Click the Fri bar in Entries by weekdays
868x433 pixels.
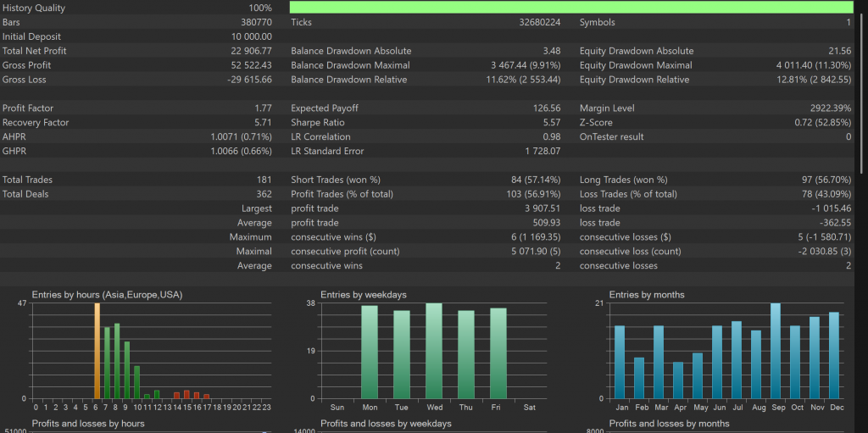pyautogui.click(x=498, y=353)
